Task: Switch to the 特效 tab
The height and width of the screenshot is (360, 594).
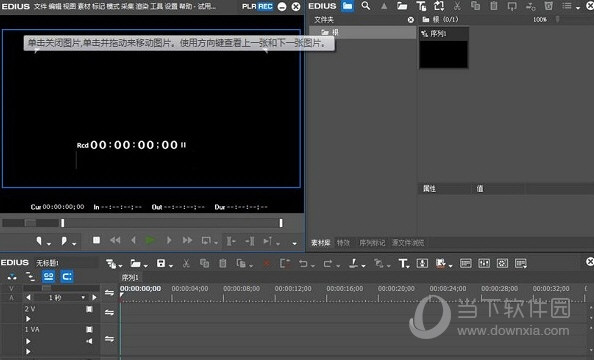Action: pos(343,243)
